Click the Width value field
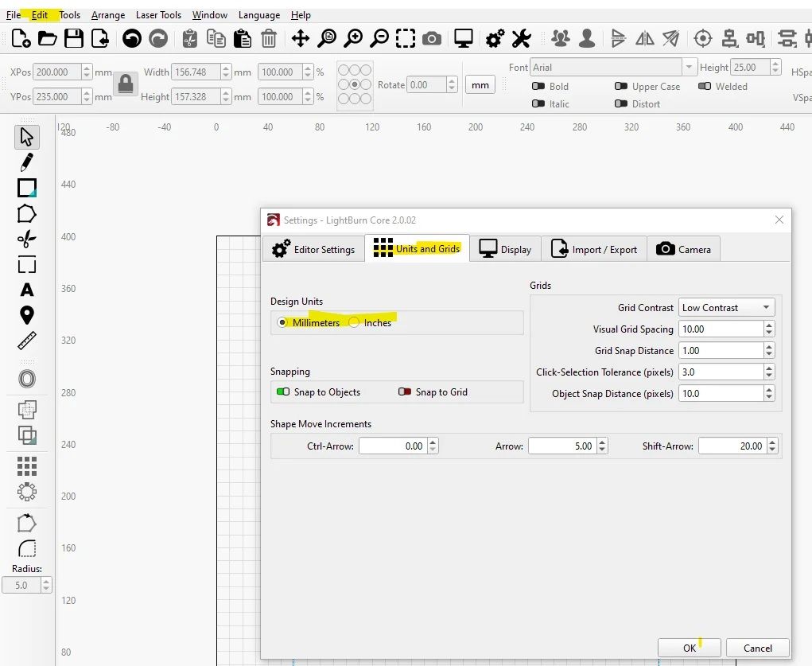Image resolution: width=812 pixels, height=666 pixels. point(196,72)
